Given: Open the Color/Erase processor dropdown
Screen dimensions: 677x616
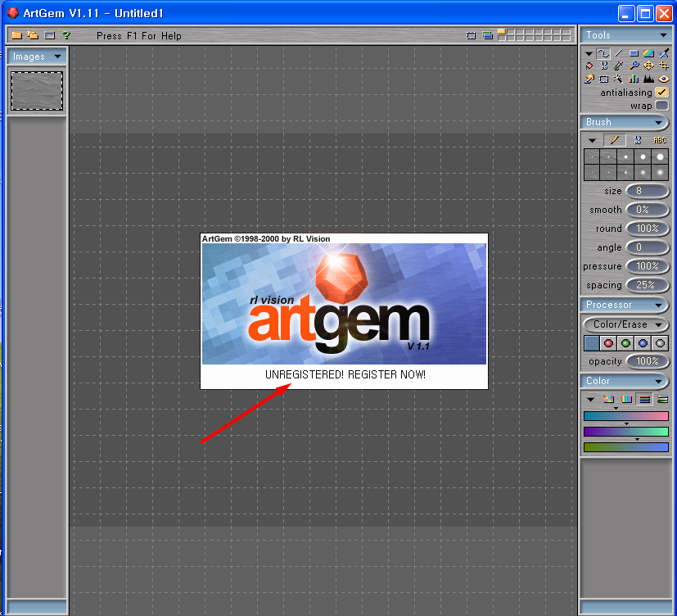Looking at the screenshot, I should point(625,324).
